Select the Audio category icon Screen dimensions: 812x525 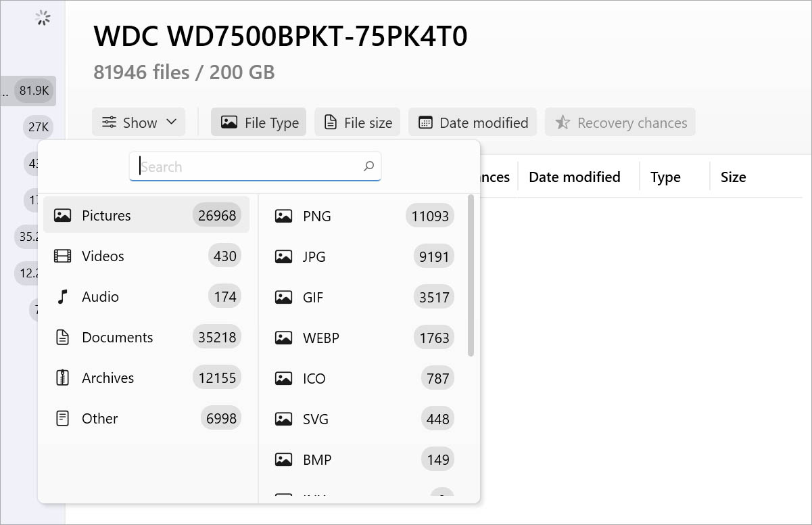coord(62,296)
